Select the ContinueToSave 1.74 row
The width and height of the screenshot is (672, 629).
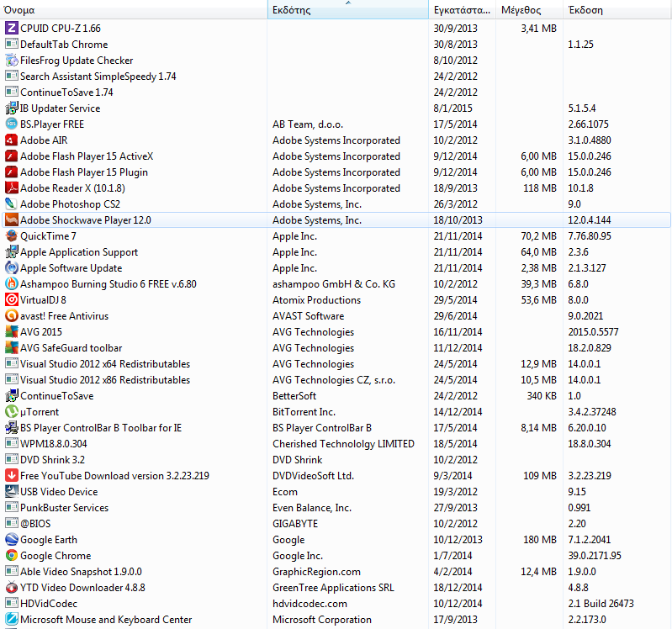(x=336, y=92)
